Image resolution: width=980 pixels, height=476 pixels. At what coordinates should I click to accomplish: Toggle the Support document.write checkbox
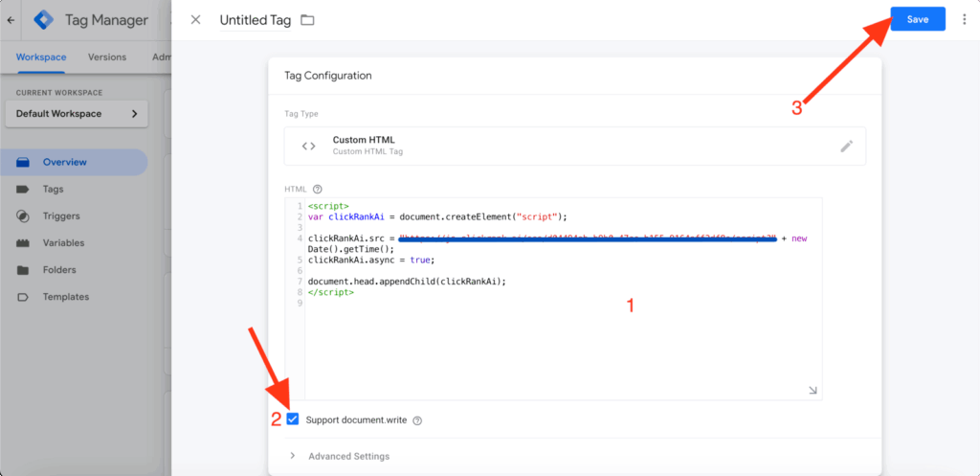[x=293, y=419]
